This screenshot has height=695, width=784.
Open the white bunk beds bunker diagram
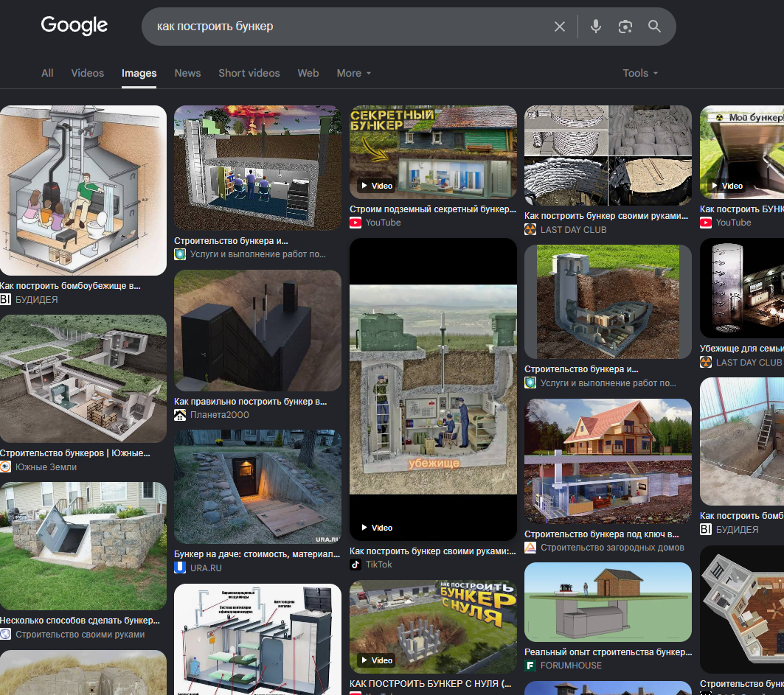coord(257,640)
